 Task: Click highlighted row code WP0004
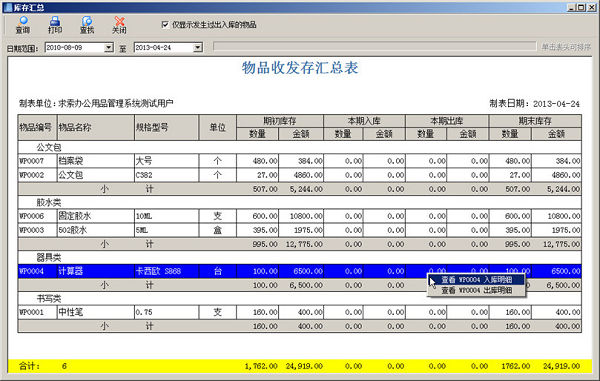pyautogui.click(x=37, y=271)
